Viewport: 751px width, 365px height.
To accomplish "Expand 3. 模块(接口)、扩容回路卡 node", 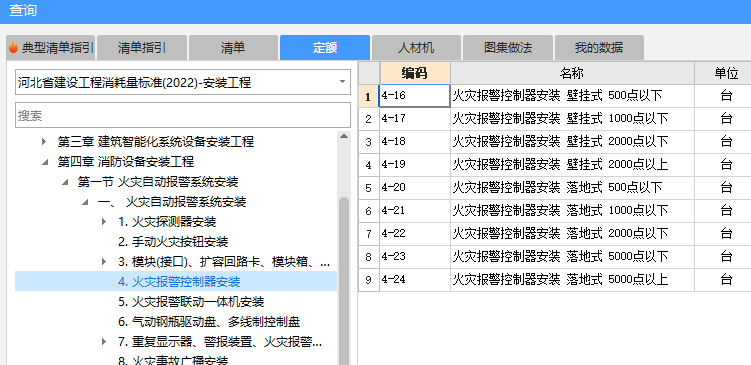I will (104, 262).
